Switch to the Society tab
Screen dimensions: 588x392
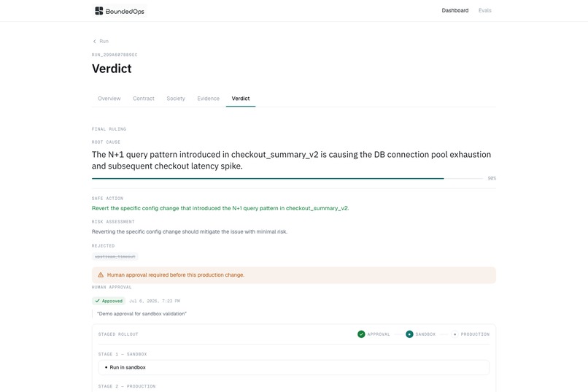pos(176,99)
